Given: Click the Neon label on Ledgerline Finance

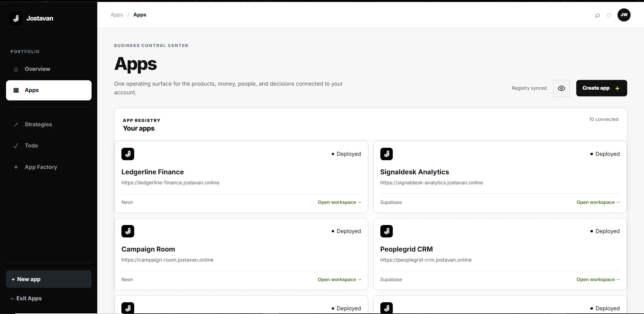Looking at the screenshot, I should coord(127,202).
